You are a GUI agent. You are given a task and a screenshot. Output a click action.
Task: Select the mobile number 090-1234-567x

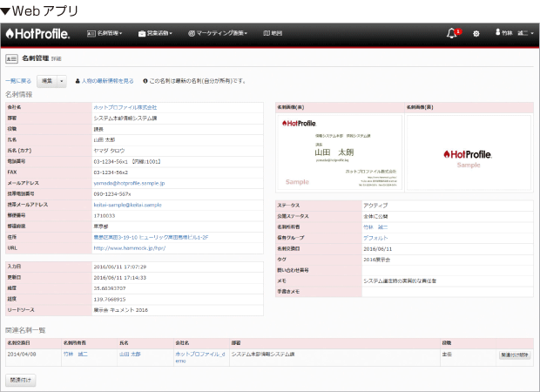click(x=112, y=194)
